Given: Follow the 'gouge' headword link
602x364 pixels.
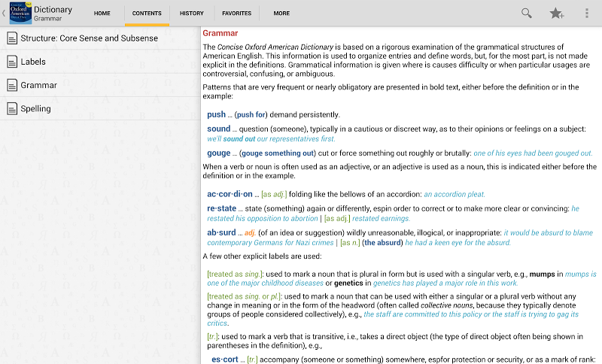Looking at the screenshot, I should click(x=219, y=153).
